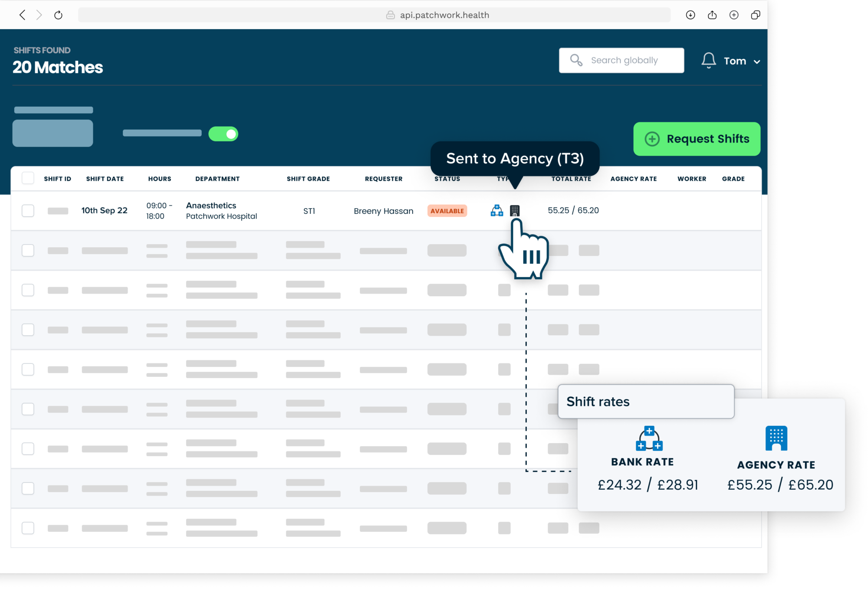Click bank rate £24.32 / £28.91
This screenshot has width=868, height=608.
tap(648, 485)
